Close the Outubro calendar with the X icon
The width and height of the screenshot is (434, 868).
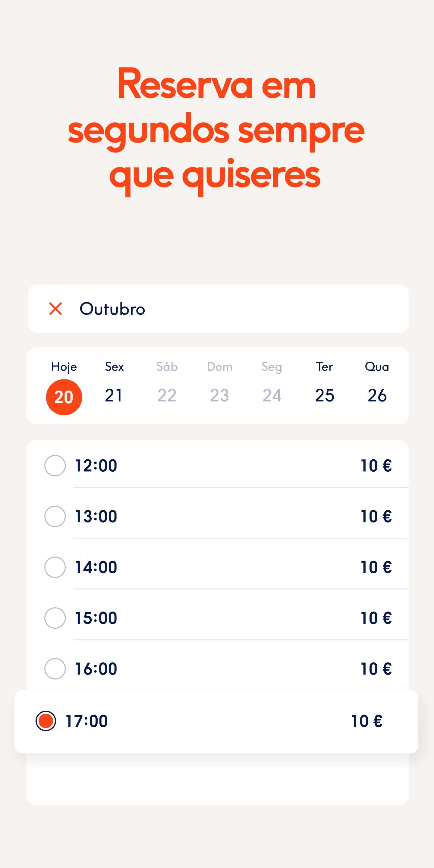[x=55, y=309]
